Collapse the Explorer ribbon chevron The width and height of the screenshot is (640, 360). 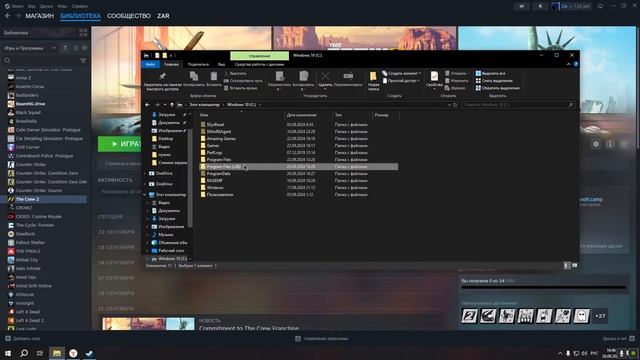569,64
